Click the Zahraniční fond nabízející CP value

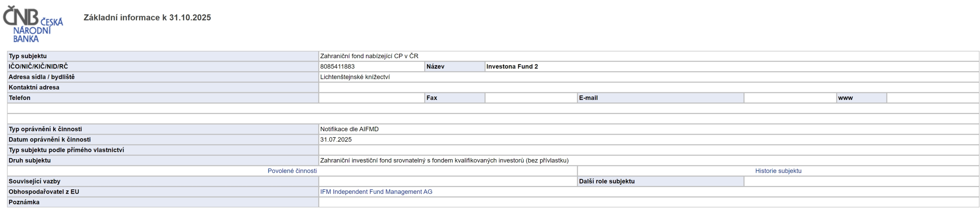[x=369, y=56]
